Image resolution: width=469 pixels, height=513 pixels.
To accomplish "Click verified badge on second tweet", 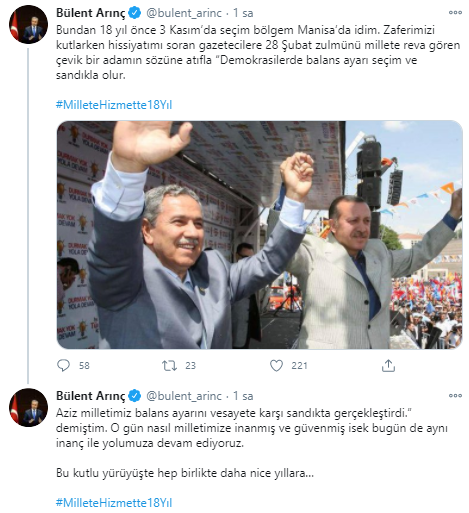I will coord(134,396).
